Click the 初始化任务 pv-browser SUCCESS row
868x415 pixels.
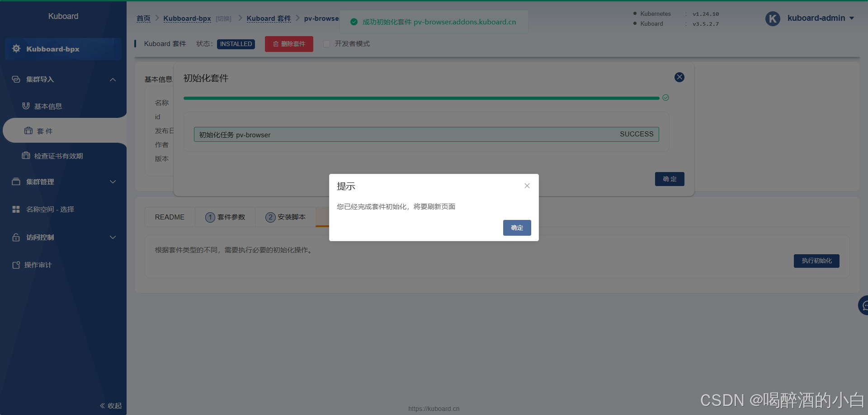coord(425,134)
